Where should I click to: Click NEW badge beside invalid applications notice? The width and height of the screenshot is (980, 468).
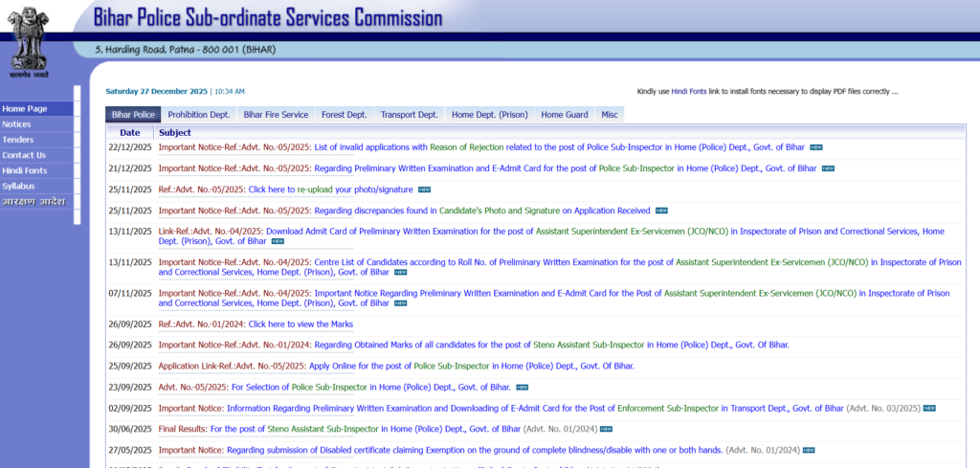tap(816, 147)
